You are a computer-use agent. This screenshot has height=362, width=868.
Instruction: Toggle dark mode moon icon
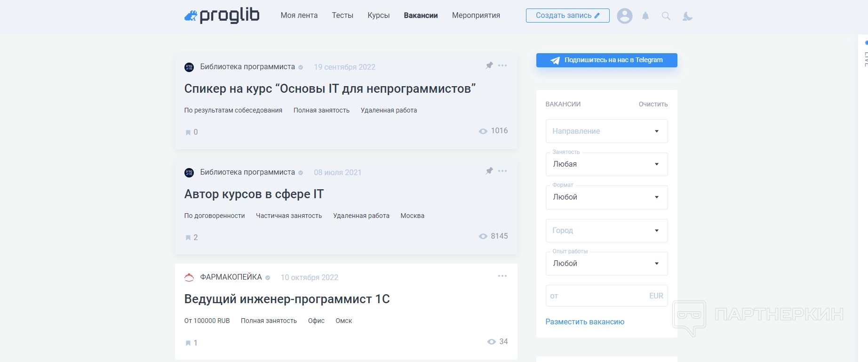tap(687, 16)
